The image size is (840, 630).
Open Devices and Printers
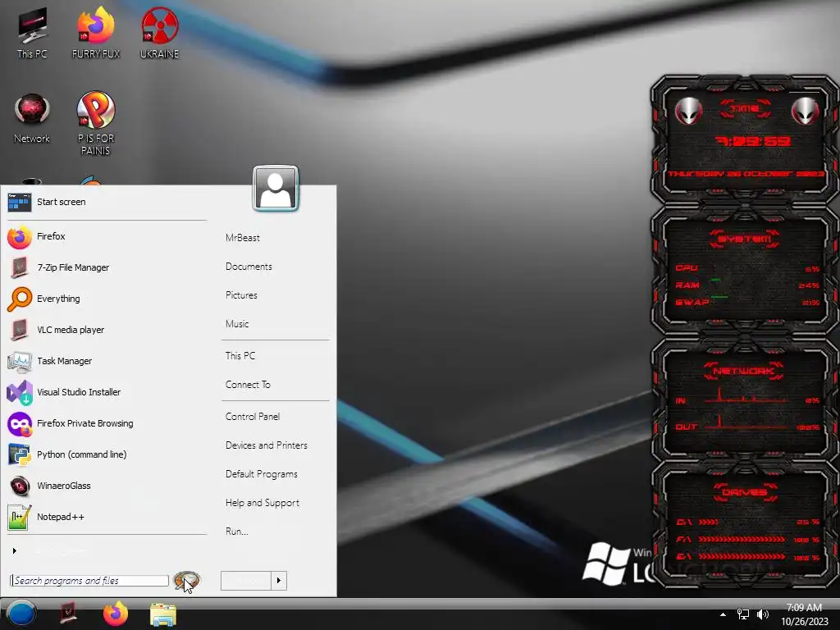267,445
